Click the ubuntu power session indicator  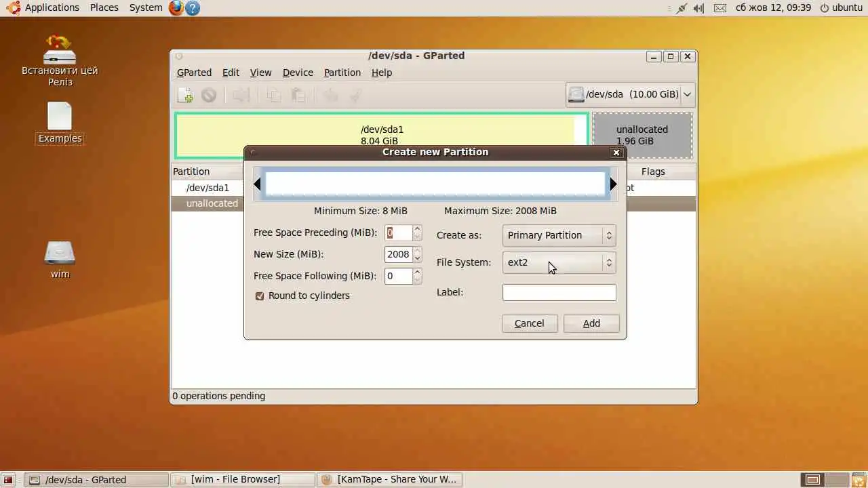pyautogui.click(x=841, y=7)
